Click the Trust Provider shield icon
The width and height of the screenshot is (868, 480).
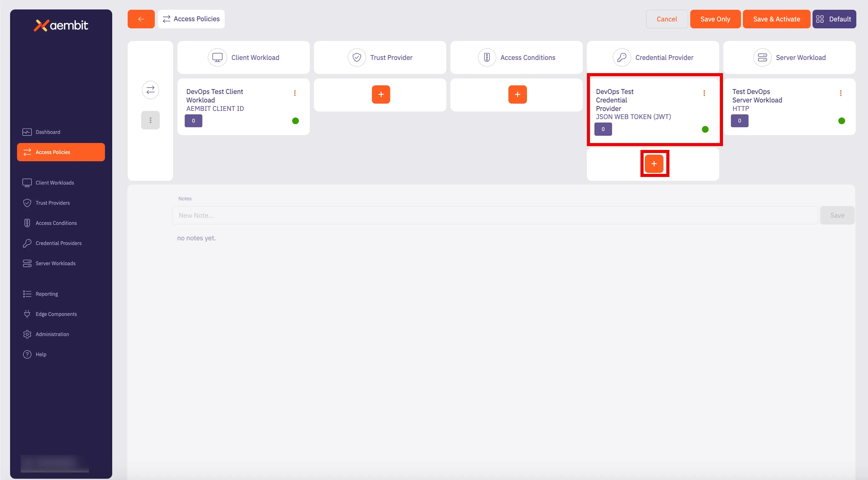point(356,58)
